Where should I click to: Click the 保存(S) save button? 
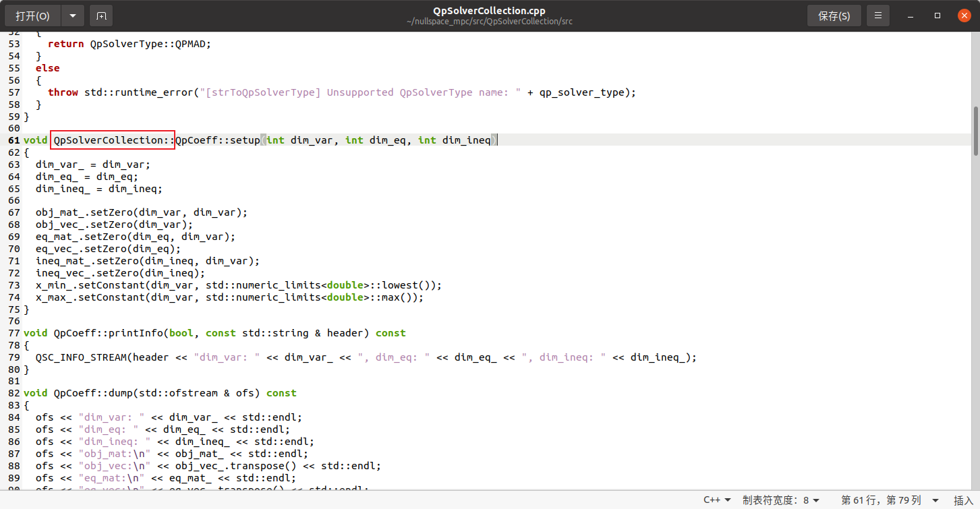pos(834,16)
